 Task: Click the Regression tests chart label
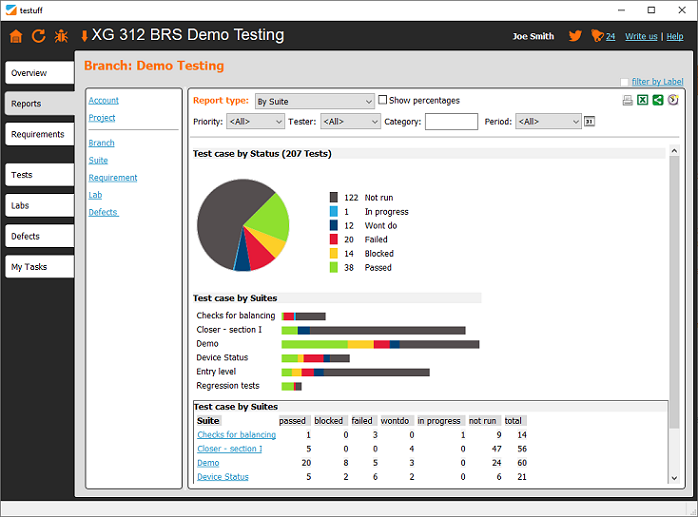227,386
